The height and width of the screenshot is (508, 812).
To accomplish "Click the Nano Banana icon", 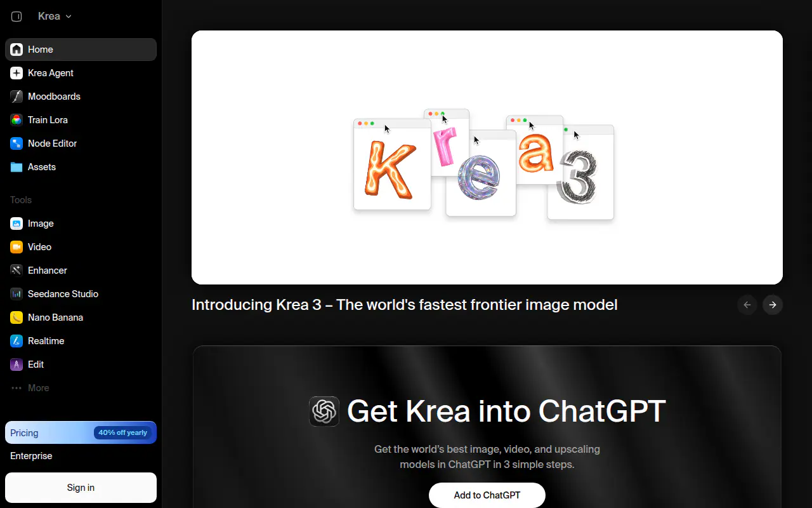I will point(16,317).
